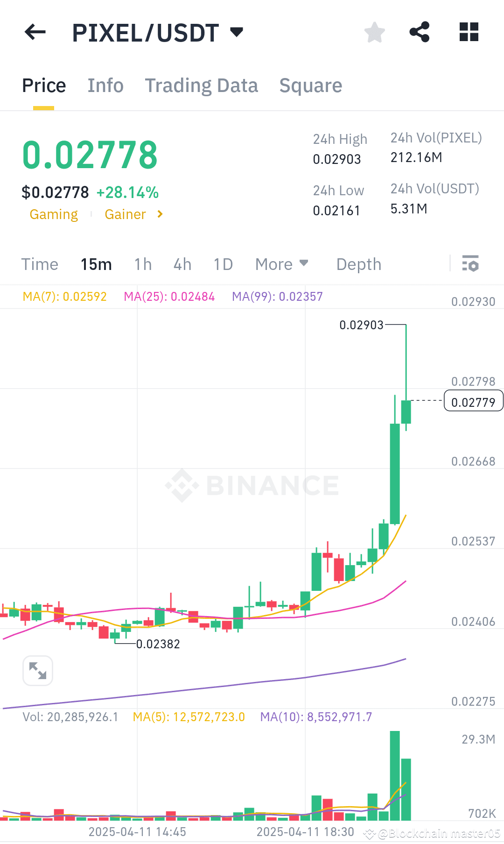Select the Time interval option
Viewport: 504px width, 844px height.
(40, 264)
